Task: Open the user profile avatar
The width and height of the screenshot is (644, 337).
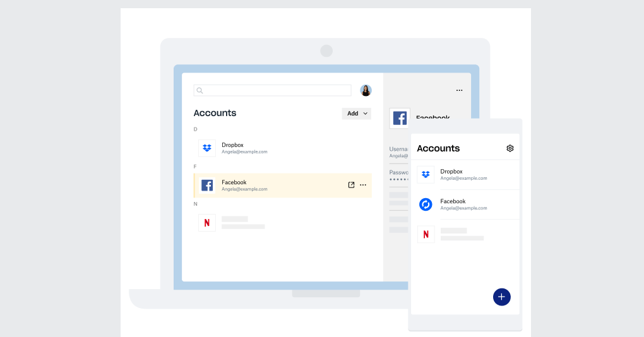Action: (366, 90)
